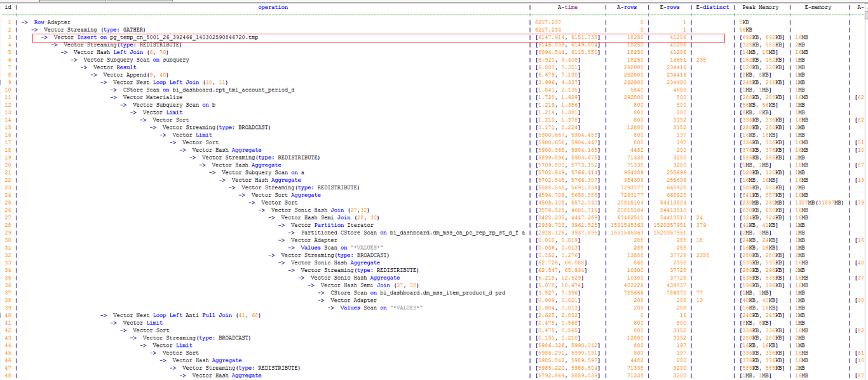Click A-rows value '402226'
The height and width of the screenshot is (380, 868).
pyautogui.click(x=634, y=285)
